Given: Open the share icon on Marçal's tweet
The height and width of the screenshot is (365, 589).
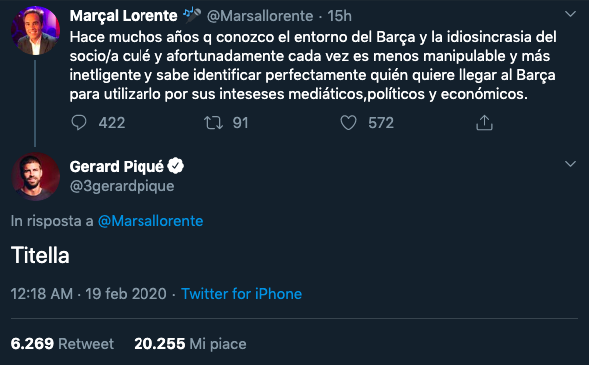Looking at the screenshot, I should click(484, 122).
